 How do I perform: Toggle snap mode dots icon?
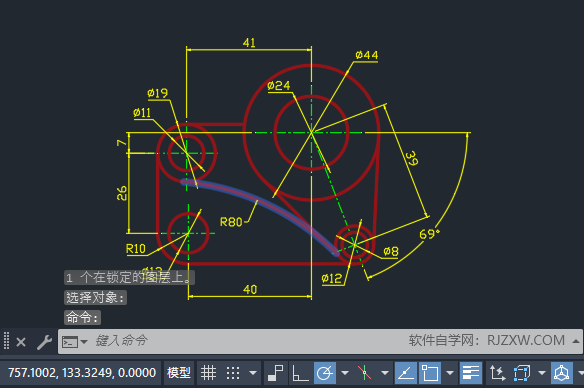(x=233, y=373)
